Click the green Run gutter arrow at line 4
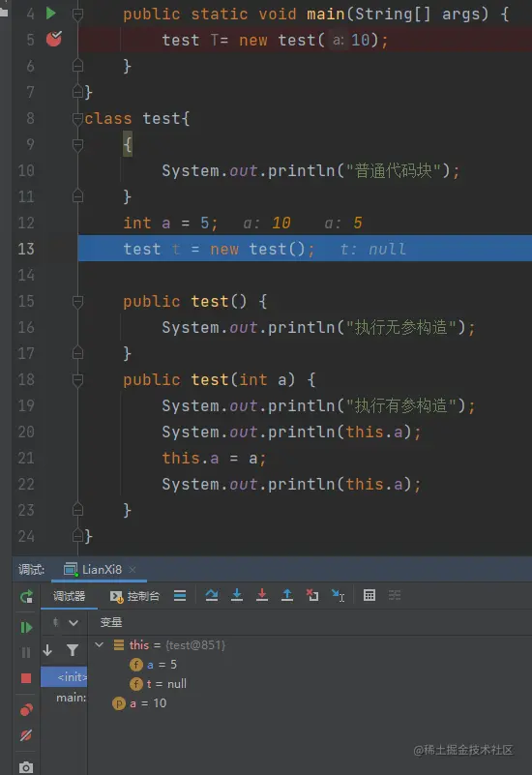Screen dimensions: 532x775 (51, 14)
